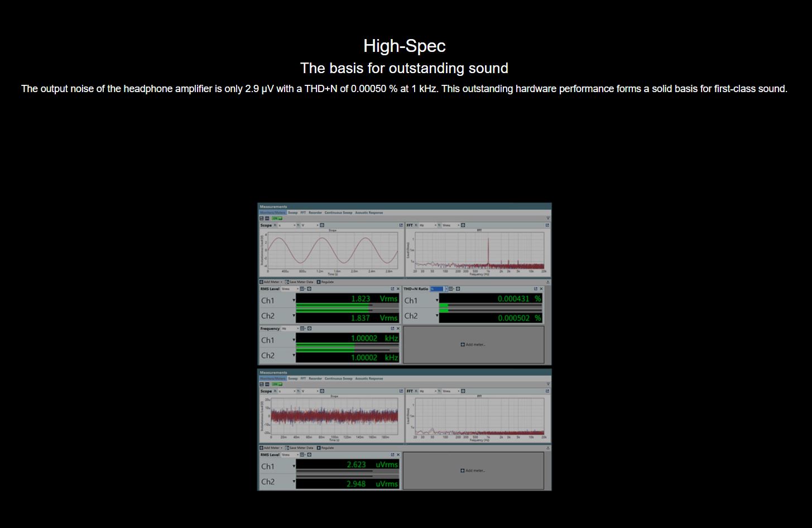Click the upper sine wave Scope graph
Viewport: 812px width, 528px height.
[333, 249]
